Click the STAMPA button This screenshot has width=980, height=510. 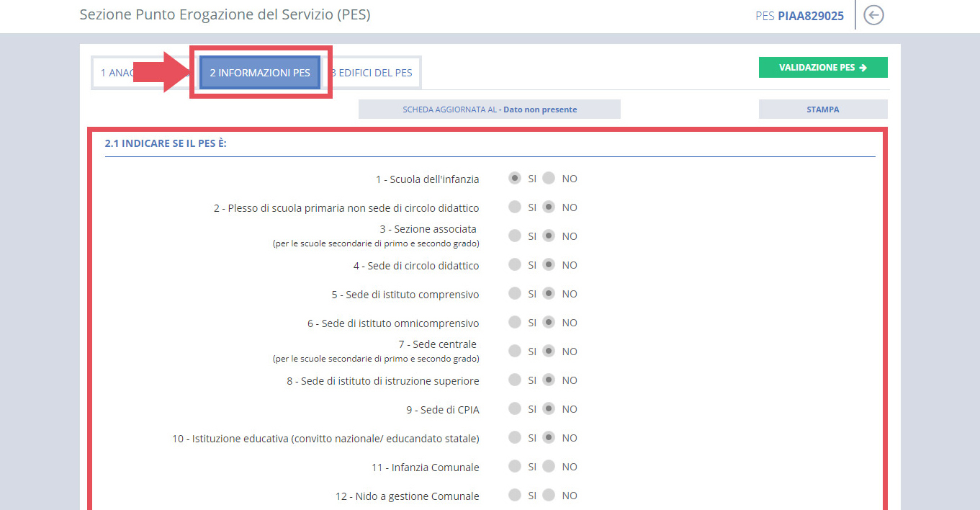click(x=823, y=109)
